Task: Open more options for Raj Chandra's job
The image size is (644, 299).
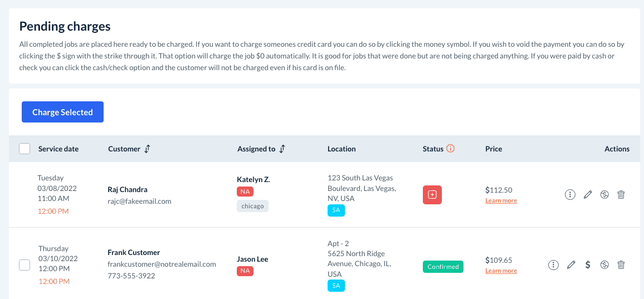Action: tap(570, 195)
